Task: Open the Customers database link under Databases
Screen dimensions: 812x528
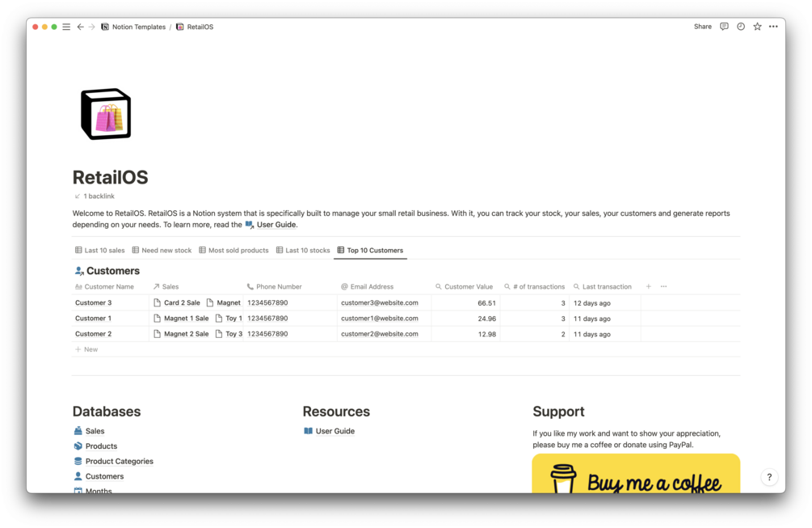Action: [99, 476]
